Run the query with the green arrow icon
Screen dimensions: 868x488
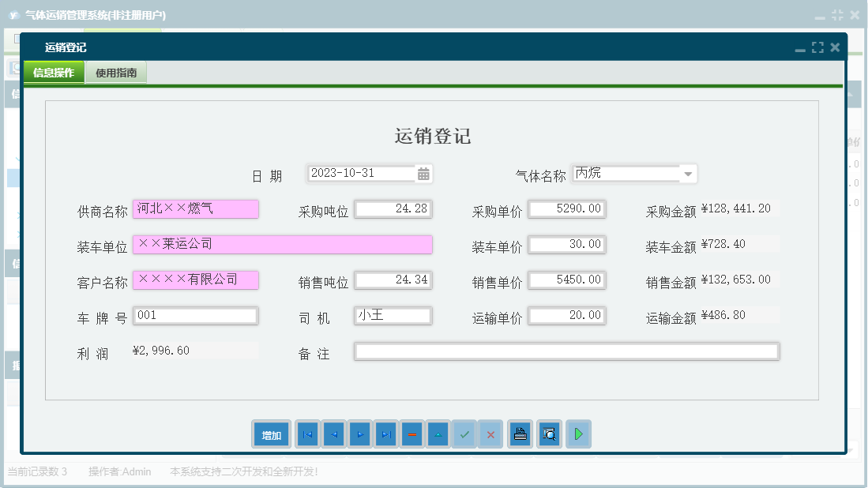(x=578, y=434)
